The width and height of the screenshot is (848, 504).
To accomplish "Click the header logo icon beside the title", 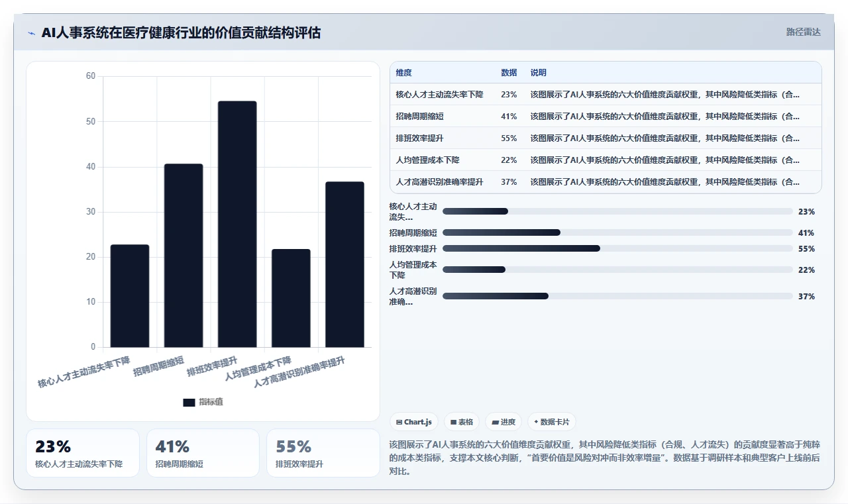I will coord(31,33).
